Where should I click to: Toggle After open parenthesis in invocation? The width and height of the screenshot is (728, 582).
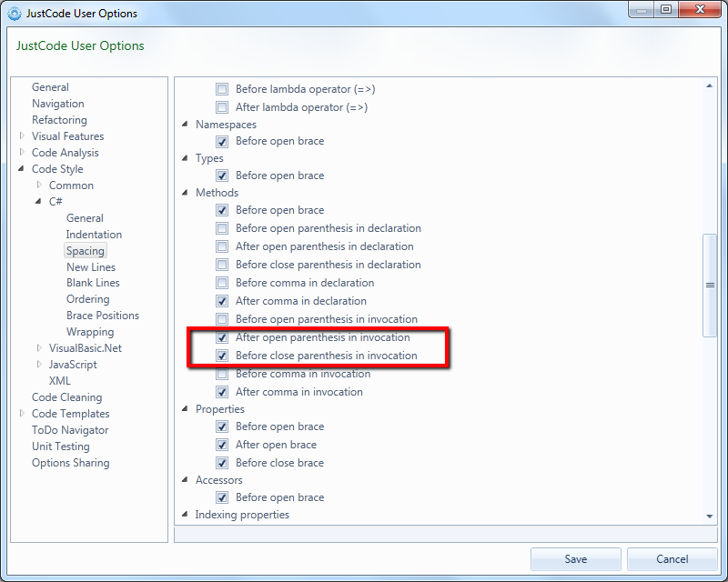pyautogui.click(x=222, y=337)
